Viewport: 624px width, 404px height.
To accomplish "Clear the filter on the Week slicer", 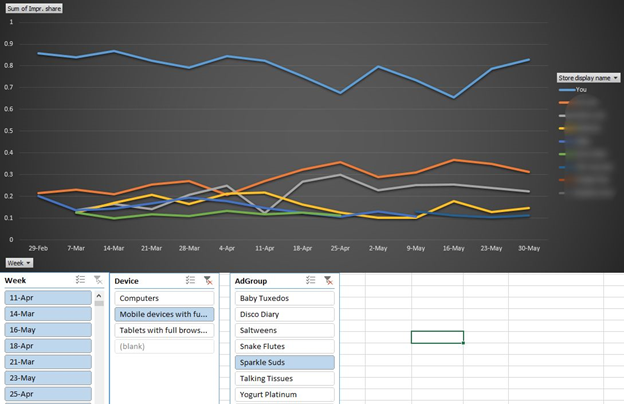I will coord(95,282).
